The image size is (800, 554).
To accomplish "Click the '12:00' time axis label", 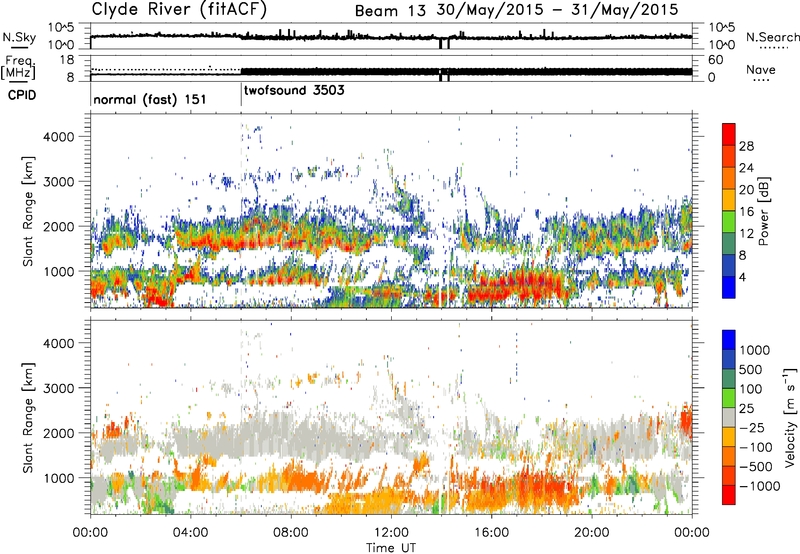I will click(391, 532).
